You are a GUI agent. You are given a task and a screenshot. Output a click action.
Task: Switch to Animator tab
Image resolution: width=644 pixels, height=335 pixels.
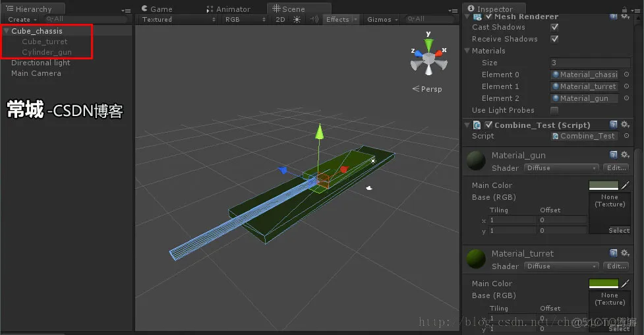228,9
